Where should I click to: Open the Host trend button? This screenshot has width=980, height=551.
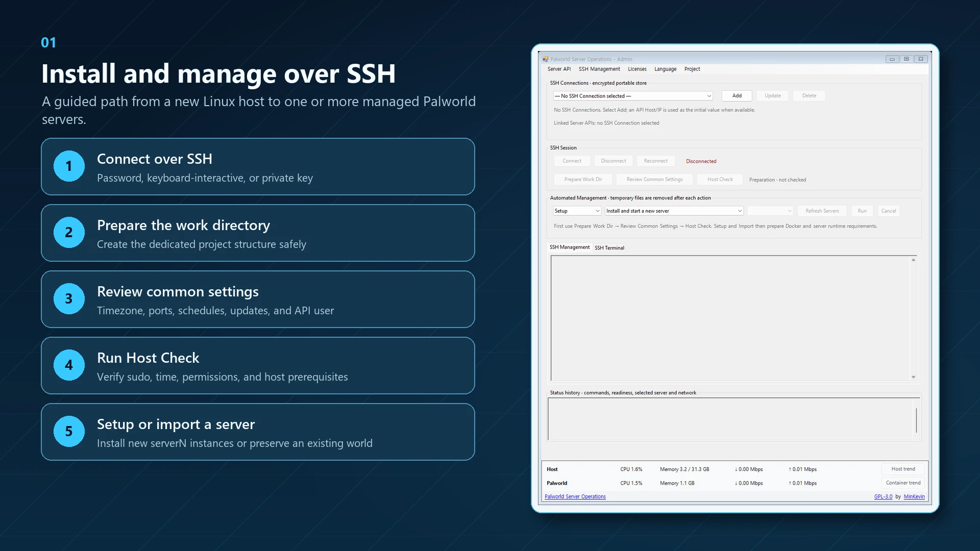903,469
